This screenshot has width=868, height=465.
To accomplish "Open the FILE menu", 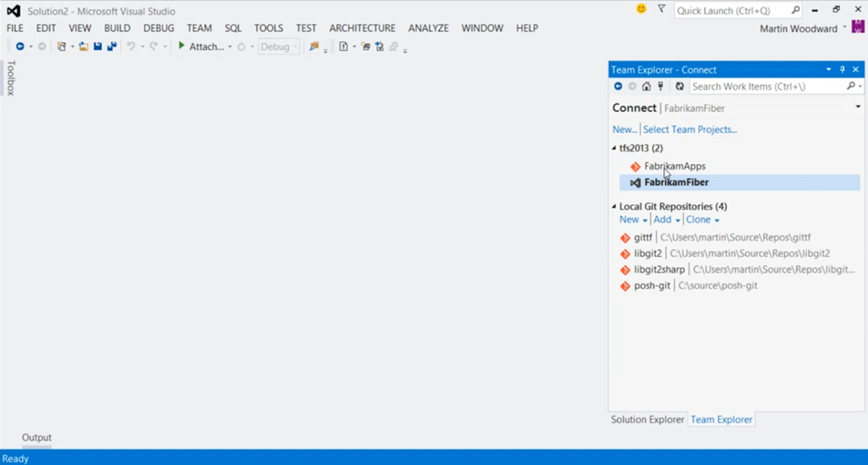I will [x=15, y=28].
